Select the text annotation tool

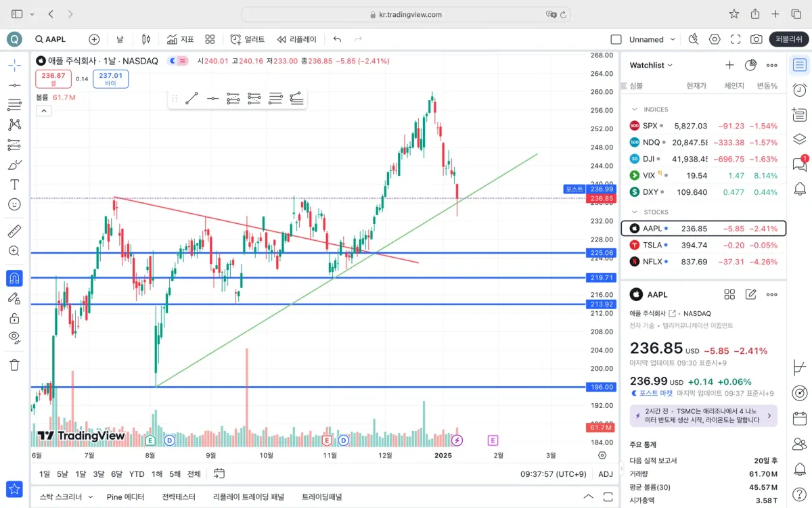14,184
